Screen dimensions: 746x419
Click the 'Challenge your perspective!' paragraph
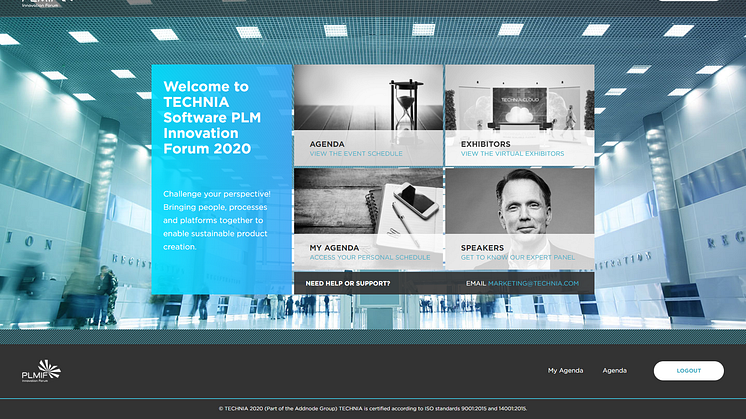click(217, 220)
